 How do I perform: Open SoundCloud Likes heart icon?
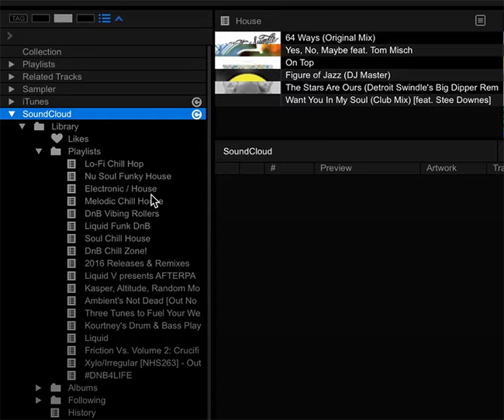click(57, 139)
